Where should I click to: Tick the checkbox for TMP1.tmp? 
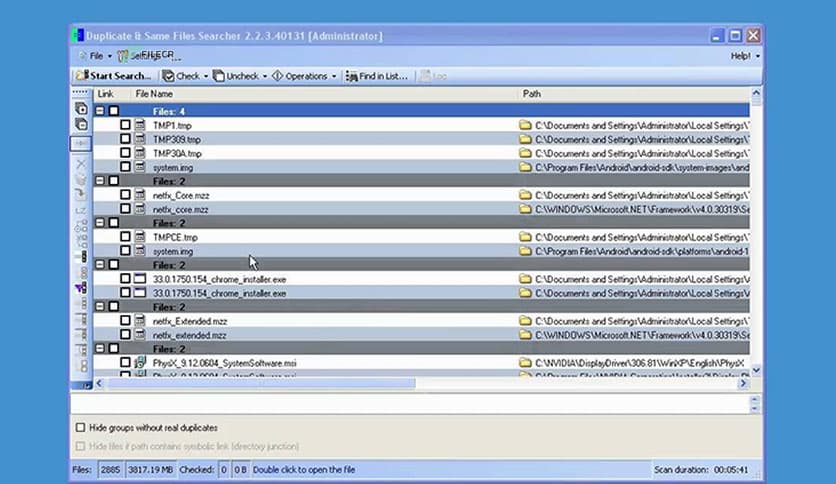(125, 125)
